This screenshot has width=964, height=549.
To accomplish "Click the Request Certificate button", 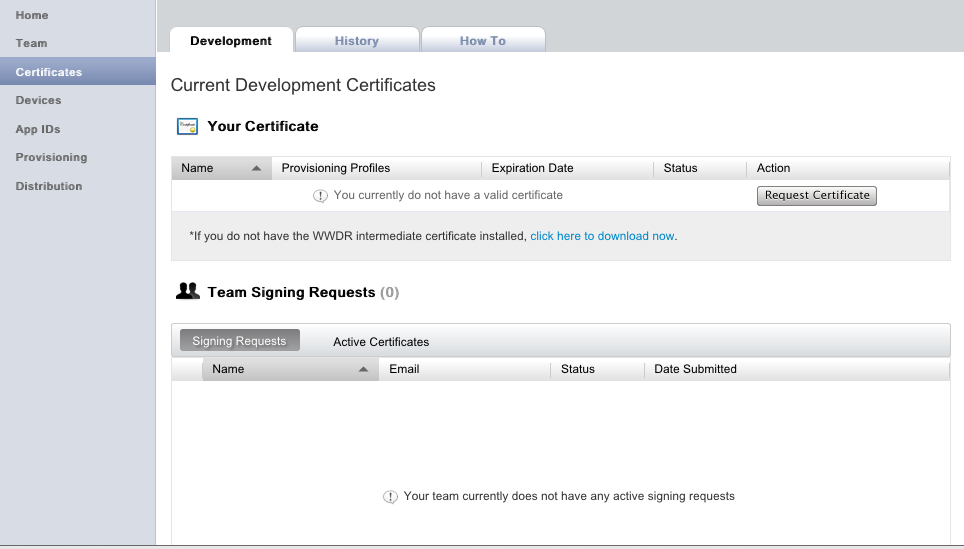I will coord(816,196).
